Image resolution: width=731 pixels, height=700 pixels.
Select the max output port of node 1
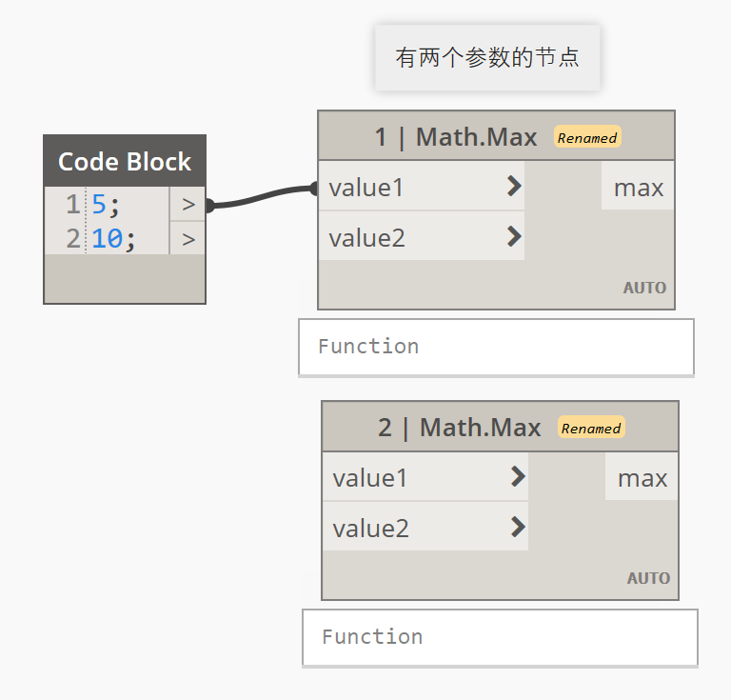pyautogui.click(x=638, y=188)
